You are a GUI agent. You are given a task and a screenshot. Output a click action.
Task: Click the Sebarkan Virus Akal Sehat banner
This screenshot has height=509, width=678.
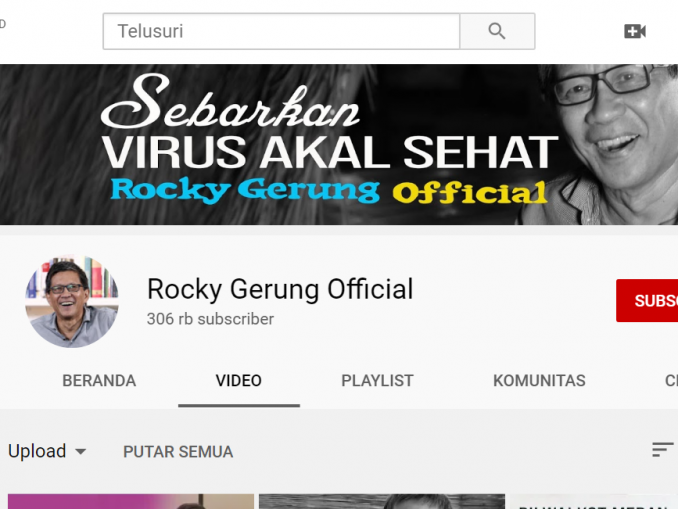(x=339, y=144)
